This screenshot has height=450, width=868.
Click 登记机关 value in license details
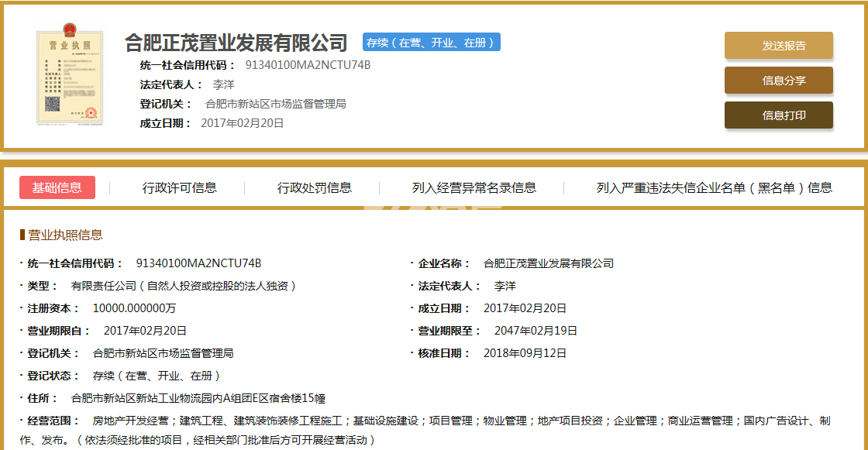[163, 353]
